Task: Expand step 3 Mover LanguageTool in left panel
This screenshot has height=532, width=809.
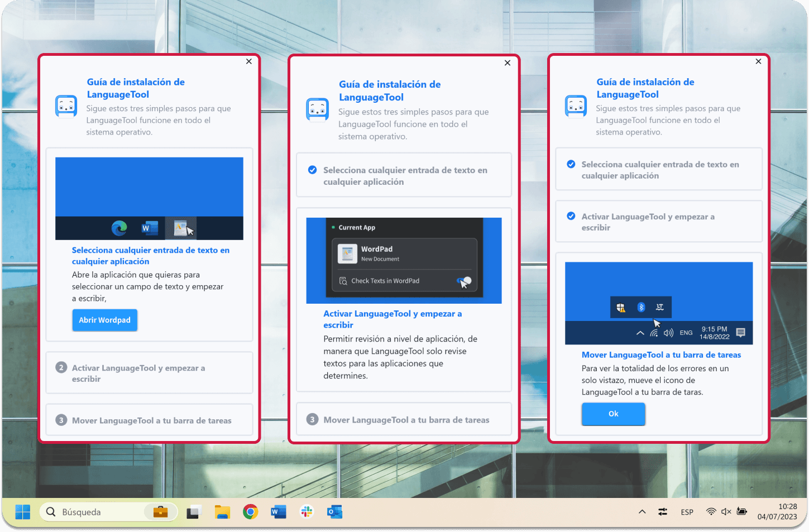Action: (x=149, y=420)
